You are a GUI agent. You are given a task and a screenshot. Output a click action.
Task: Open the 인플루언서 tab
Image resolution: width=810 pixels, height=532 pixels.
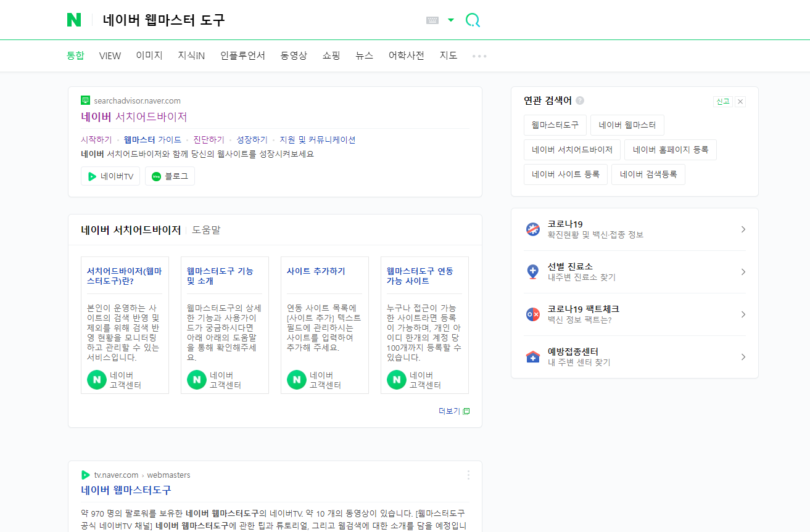pos(242,55)
